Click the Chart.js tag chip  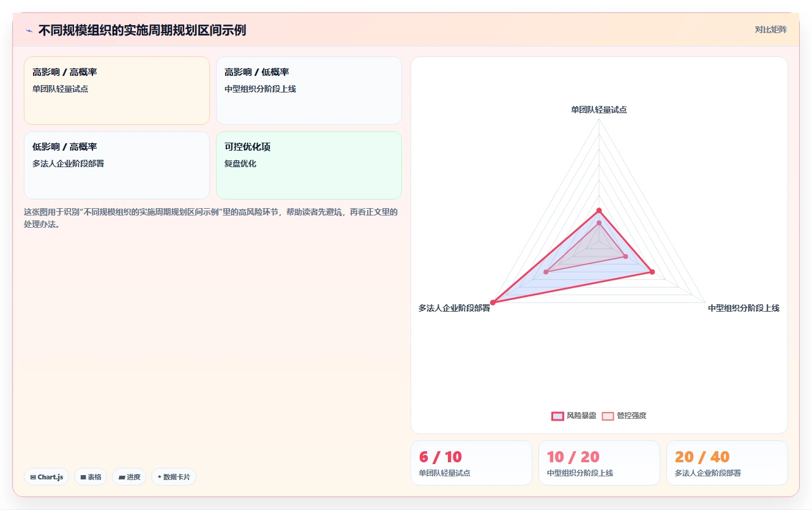(47, 477)
